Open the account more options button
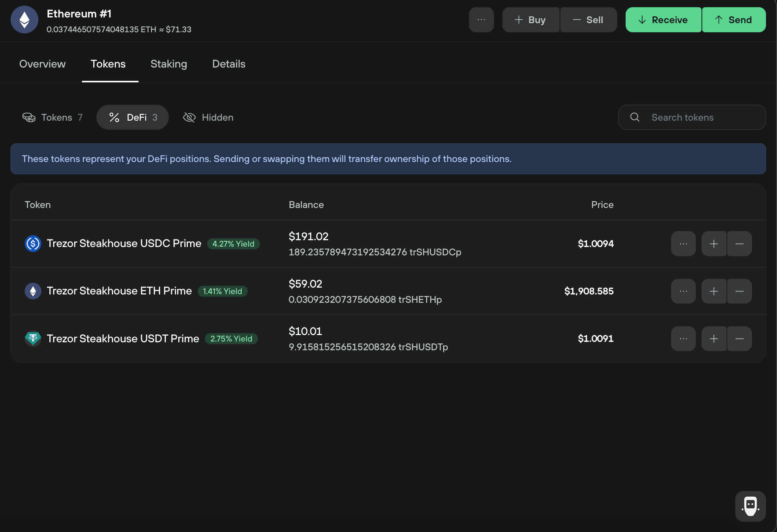The width and height of the screenshot is (777, 532). [x=481, y=20]
